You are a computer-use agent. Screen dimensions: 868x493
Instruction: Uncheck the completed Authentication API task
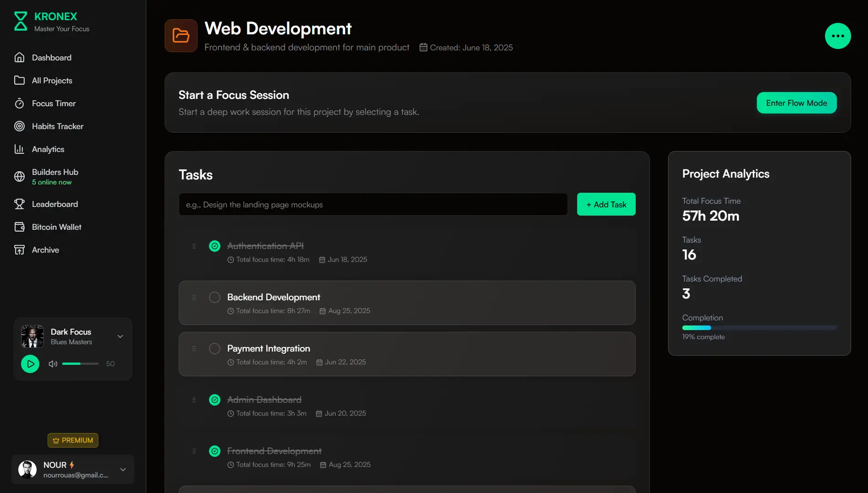tap(214, 246)
